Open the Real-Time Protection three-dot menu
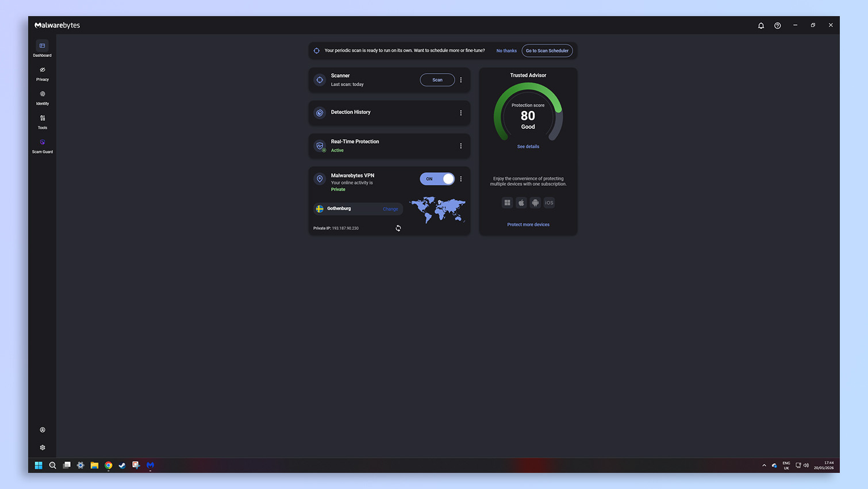This screenshot has width=868, height=489. pos(461,146)
